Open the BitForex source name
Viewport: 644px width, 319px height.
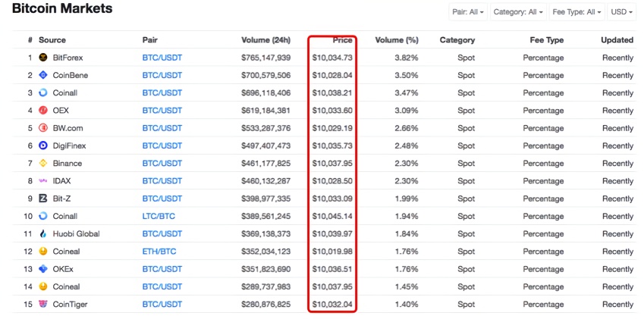click(68, 58)
